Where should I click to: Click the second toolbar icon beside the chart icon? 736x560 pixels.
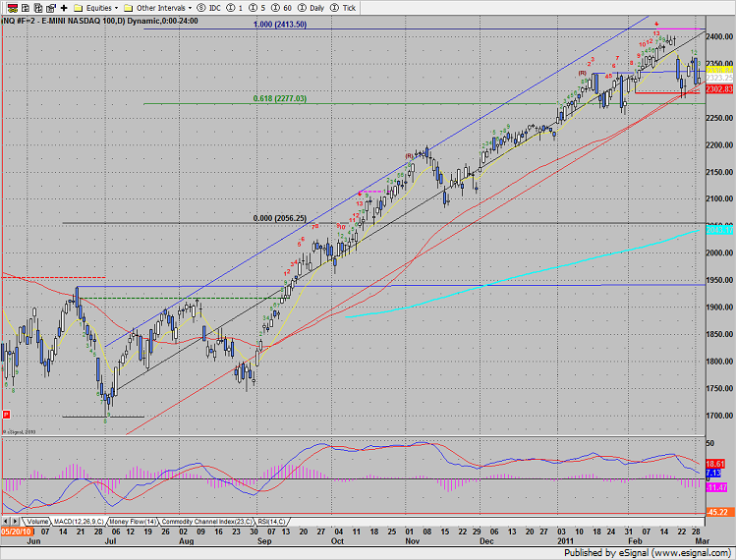26,8
